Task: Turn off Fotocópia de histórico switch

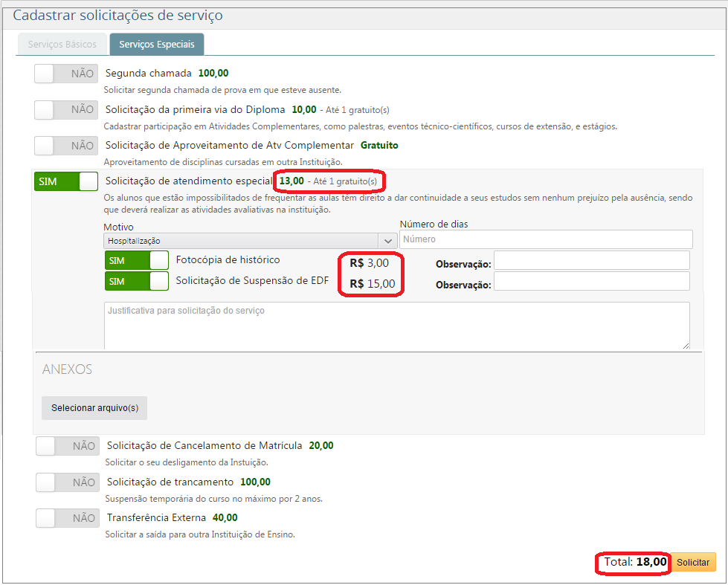Action: tap(137, 260)
